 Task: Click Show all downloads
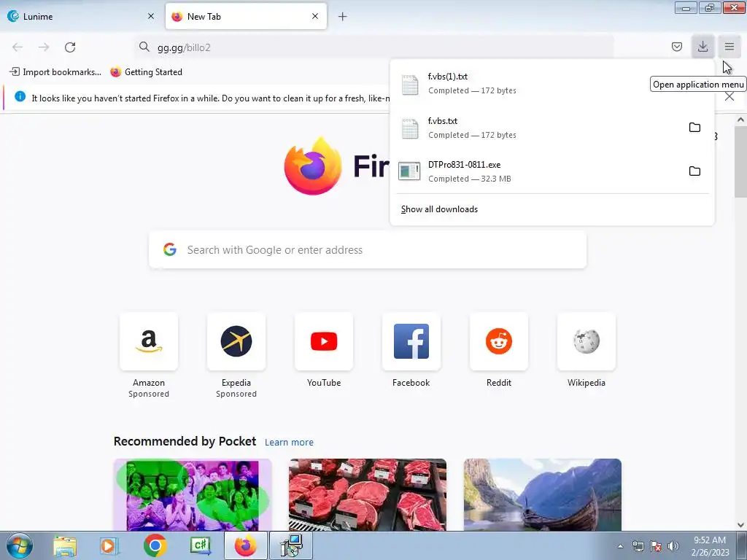coord(439,209)
